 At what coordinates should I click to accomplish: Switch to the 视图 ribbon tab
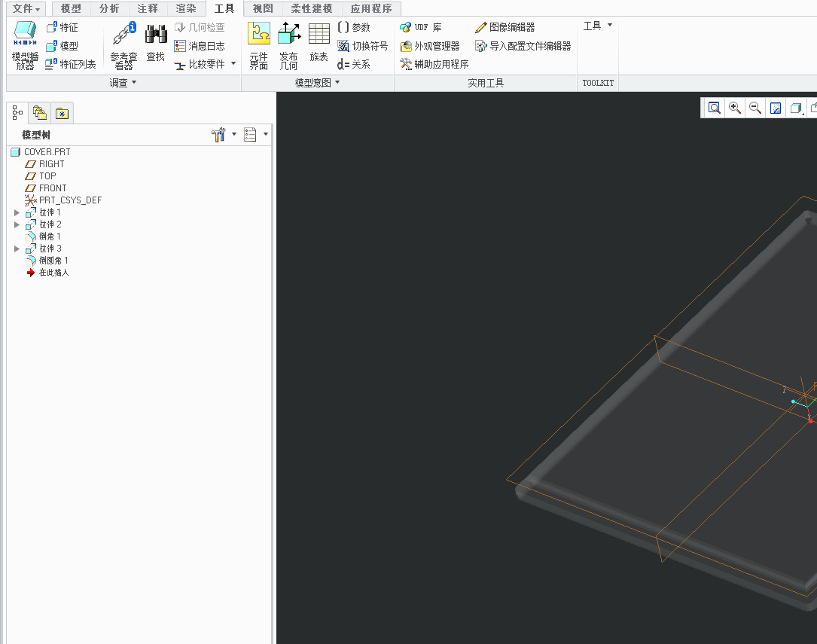[x=263, y=8]
